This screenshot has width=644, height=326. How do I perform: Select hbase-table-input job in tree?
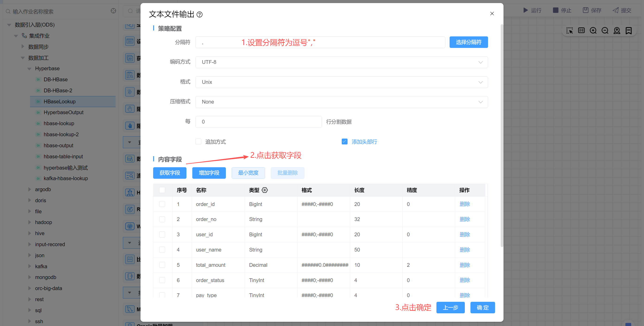pos(63,156)
